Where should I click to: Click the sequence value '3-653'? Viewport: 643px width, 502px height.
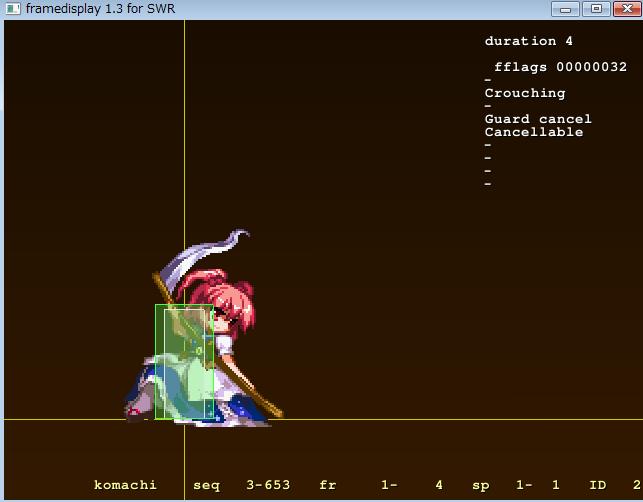268,485
